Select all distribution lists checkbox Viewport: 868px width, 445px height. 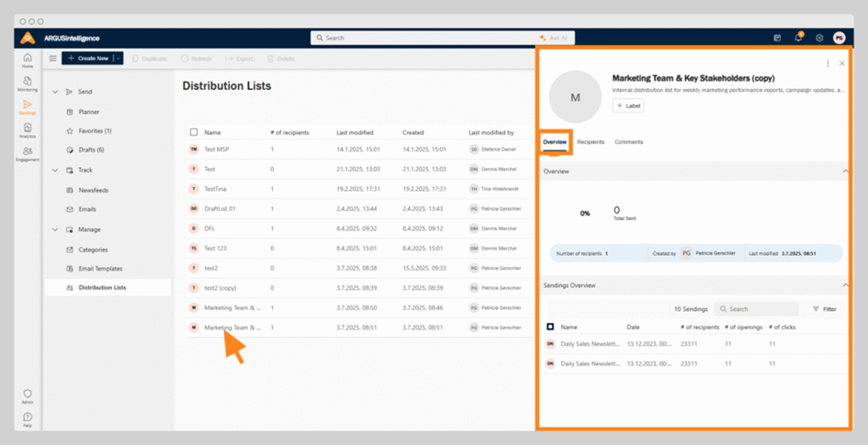click(193, 132)
